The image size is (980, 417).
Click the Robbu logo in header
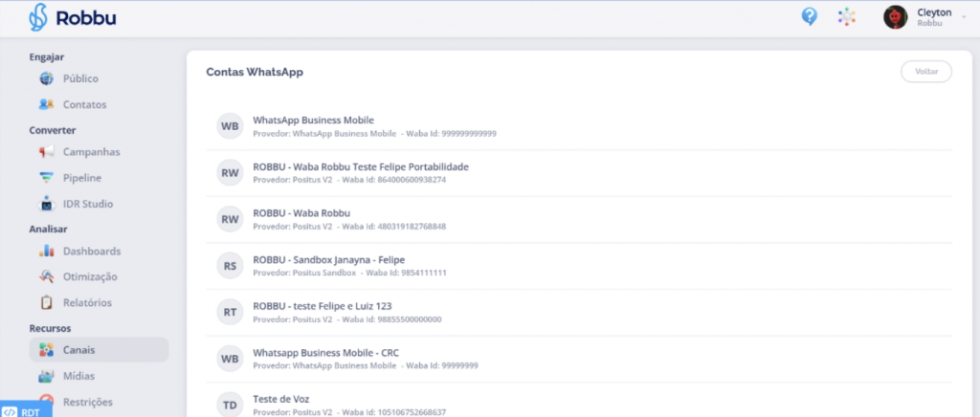pyautogui.click(x=73, y=17)
